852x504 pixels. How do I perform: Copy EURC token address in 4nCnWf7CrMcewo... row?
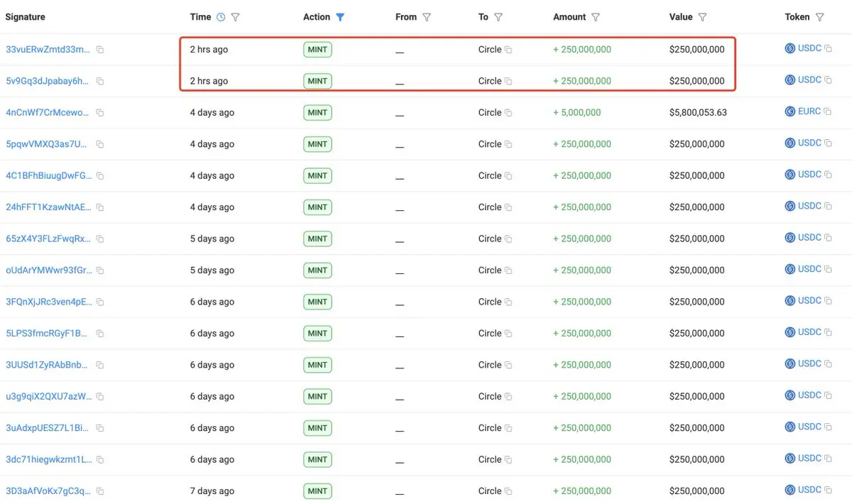(x=828, y=112)
